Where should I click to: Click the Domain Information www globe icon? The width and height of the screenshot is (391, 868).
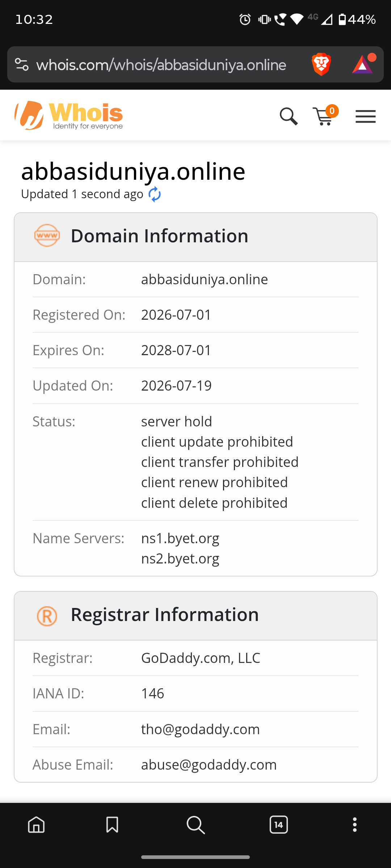pos(47,235)
